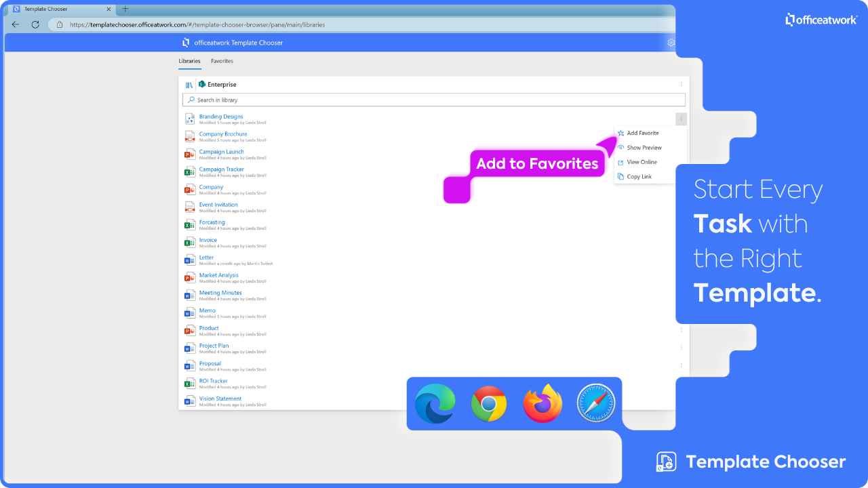This screenshot has height=488, width=868.
Task: Open the Branding Designs template link
Action: [221, 117]
